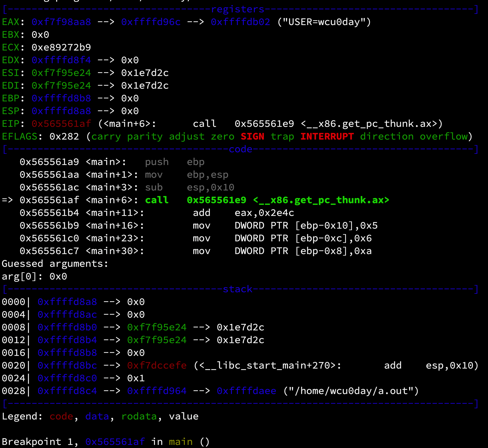Screen dimensions: 488x448
Task: Select pointer 0xffffd96c in EAX row
Action: tap(151, 22)
